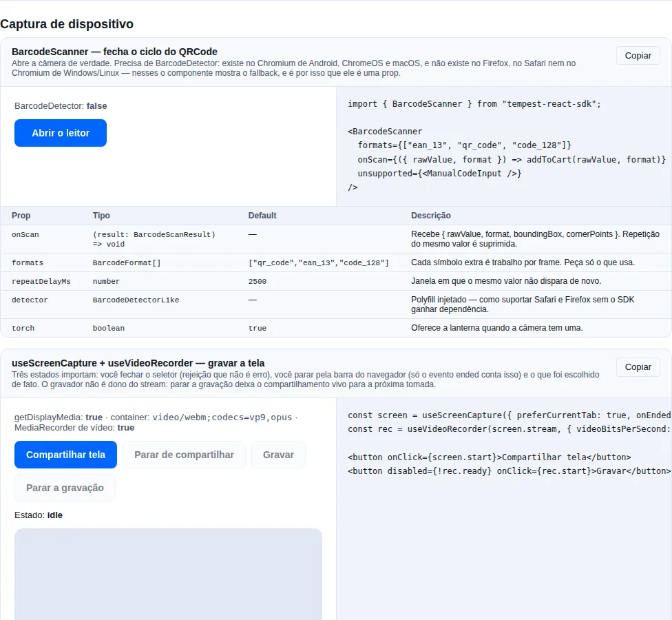Select the detector prop cell
672x620 pixels.
(30, 300)
